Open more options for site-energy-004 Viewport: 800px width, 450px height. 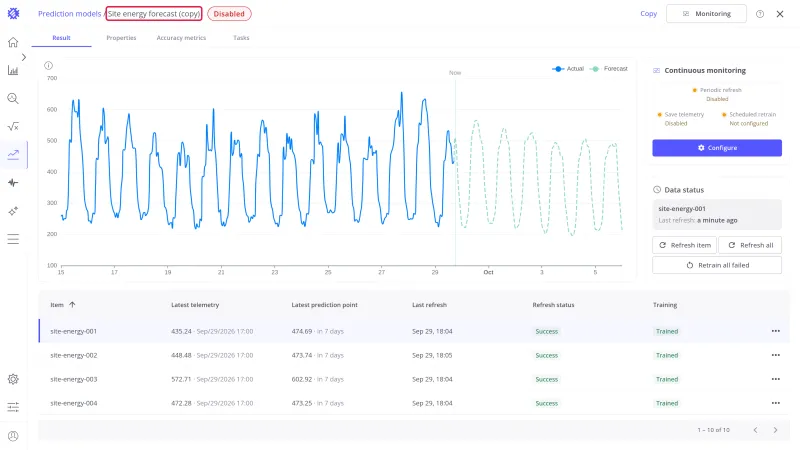(x=776, y=403)
